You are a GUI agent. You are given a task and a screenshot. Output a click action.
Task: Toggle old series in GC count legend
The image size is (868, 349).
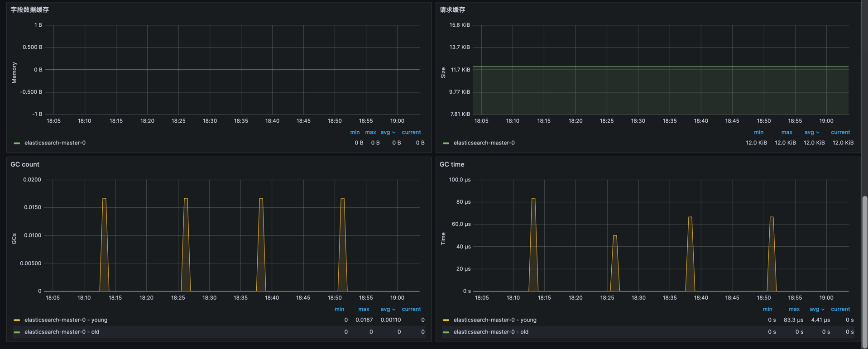click(62, 332)
